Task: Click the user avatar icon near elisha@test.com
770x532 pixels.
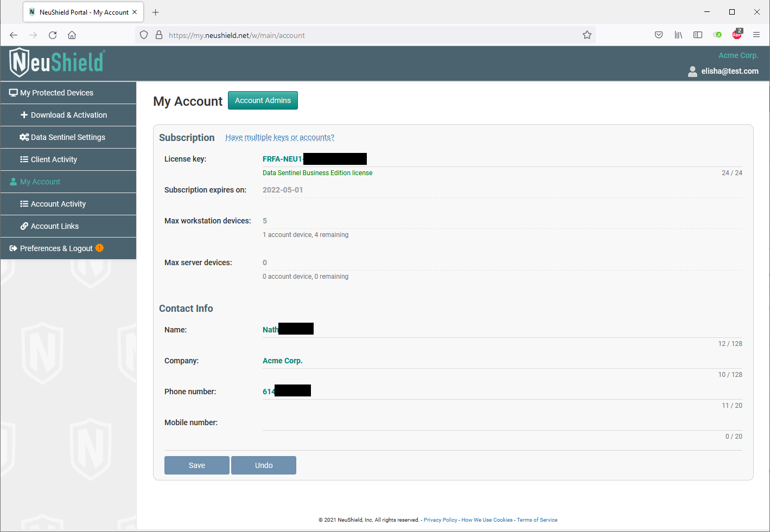Action: click(692, 71)
